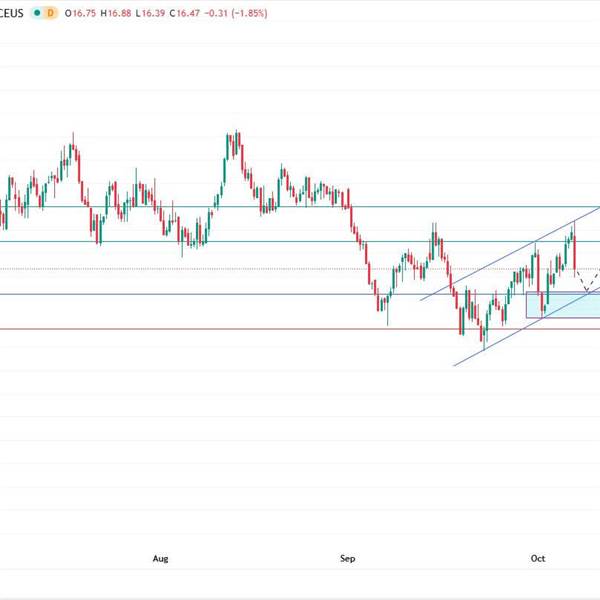Click the green market status dot
The height and width of the screenshot is (600, 600).
[37, 13]
